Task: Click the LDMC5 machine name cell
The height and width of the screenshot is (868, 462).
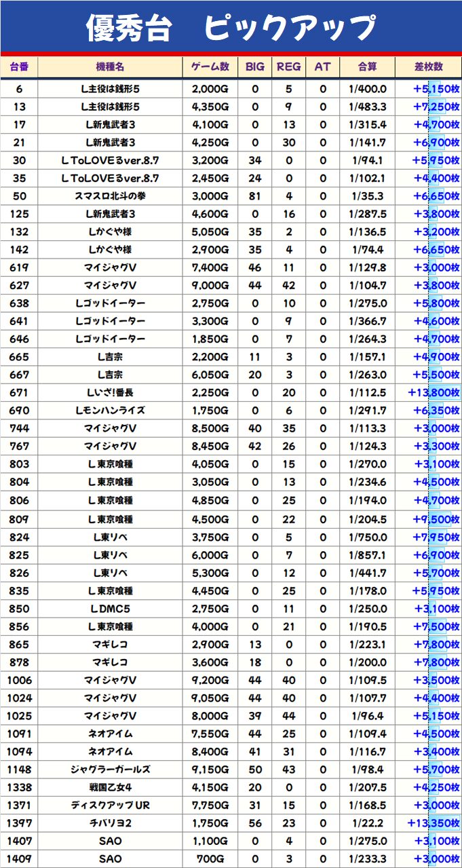Action: pyautogui.click(x=110, y=608)
